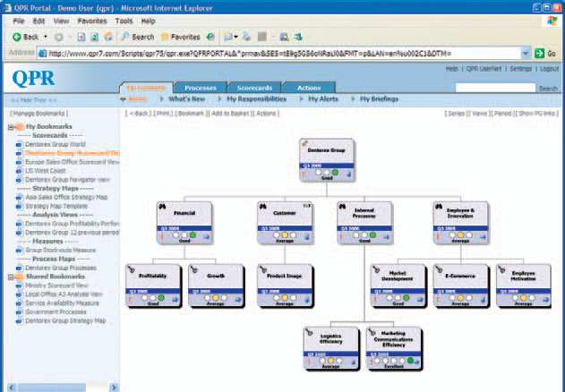The image size is (565, 392).
Task: Click the binoculars icon on the Customer card
Action: 263,207
